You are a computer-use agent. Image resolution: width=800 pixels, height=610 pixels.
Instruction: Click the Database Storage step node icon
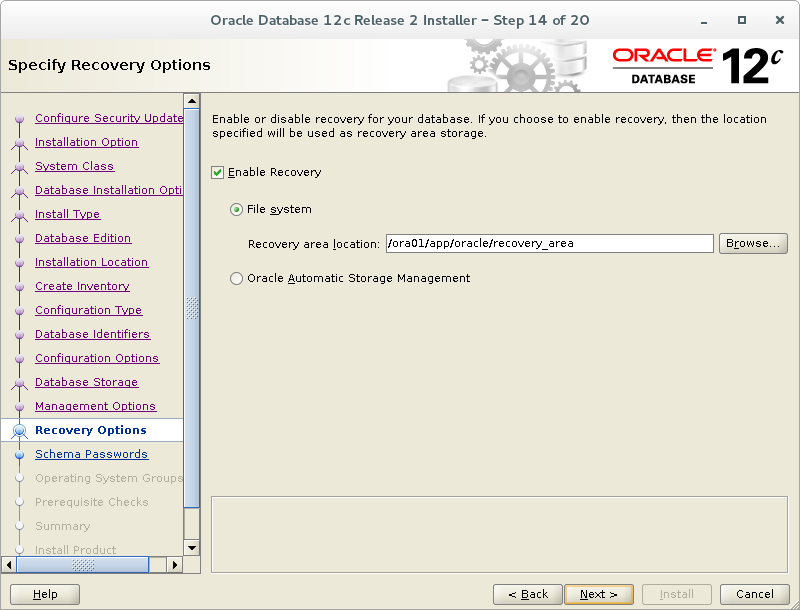(x=19, y=383)
